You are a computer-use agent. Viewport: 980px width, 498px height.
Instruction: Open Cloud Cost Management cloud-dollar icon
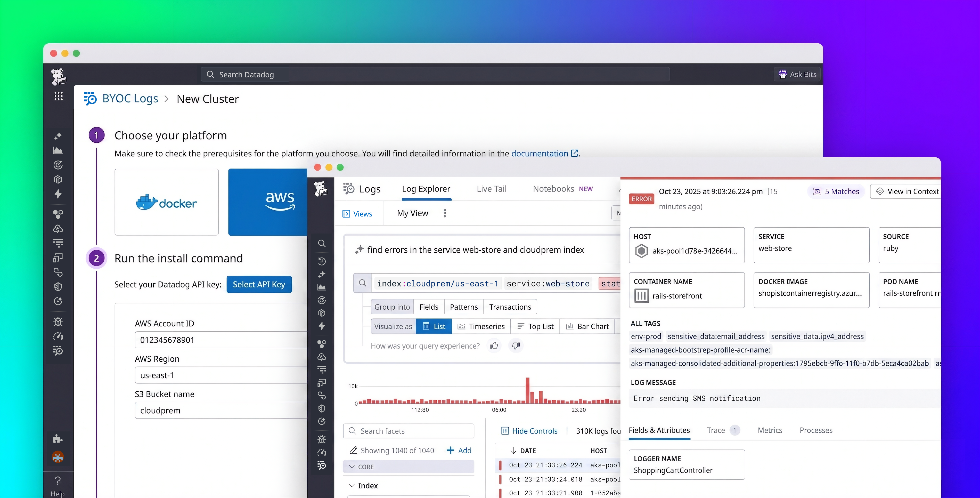point(58,228)
